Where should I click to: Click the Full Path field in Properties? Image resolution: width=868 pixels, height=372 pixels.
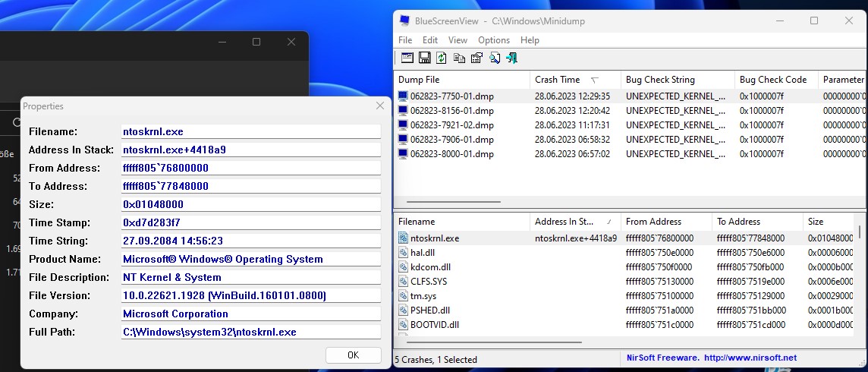pos(251,333)
